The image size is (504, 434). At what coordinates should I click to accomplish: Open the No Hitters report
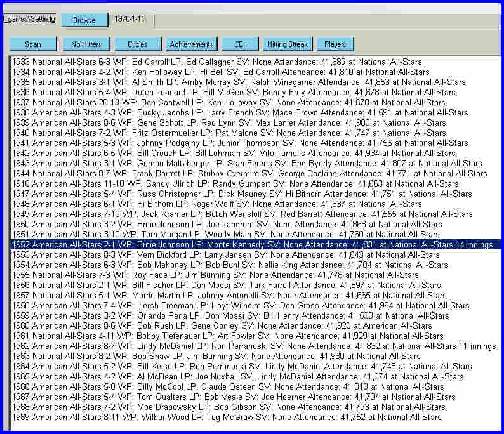coord(85,44)
